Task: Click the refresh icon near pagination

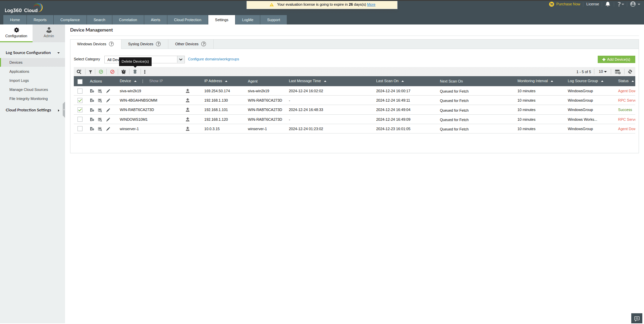Action: (630, 71)
